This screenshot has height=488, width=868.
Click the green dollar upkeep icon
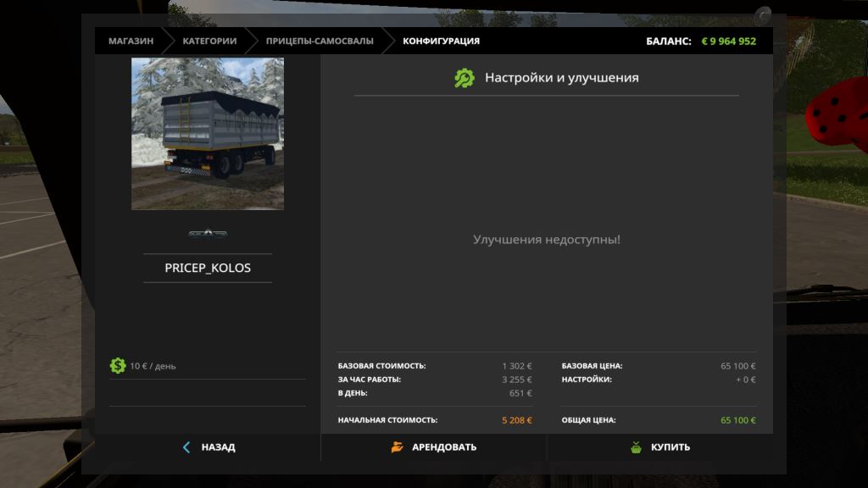coord(118,366)
